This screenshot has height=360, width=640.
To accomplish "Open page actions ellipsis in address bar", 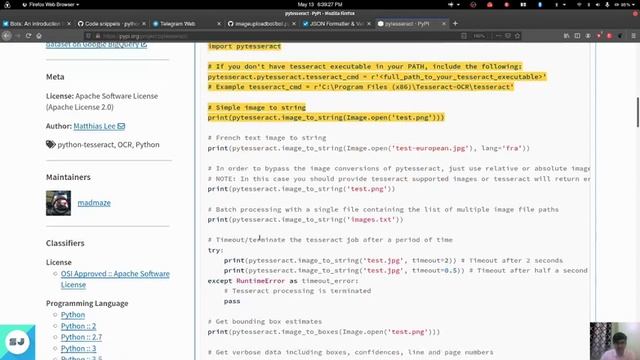I will tap(498, 36).
